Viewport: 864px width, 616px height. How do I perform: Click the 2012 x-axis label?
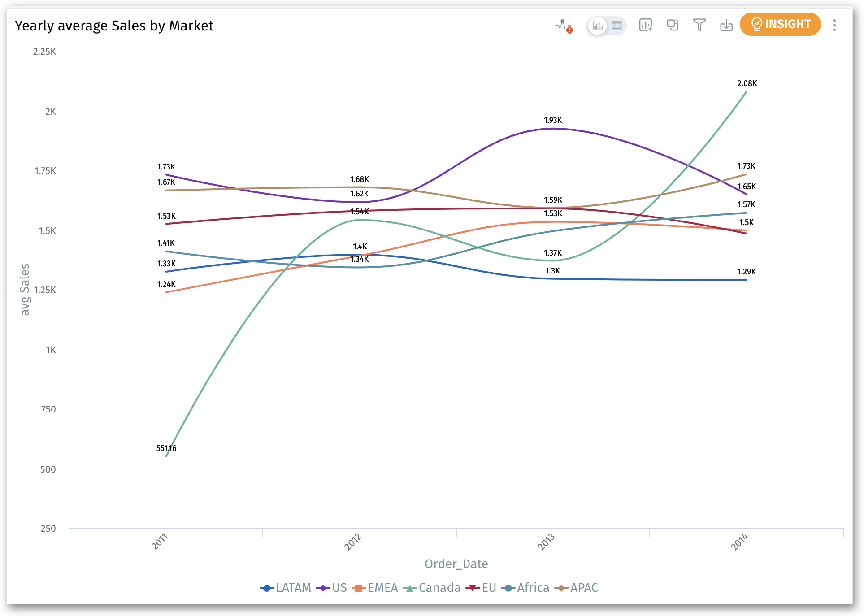(353, 542)
